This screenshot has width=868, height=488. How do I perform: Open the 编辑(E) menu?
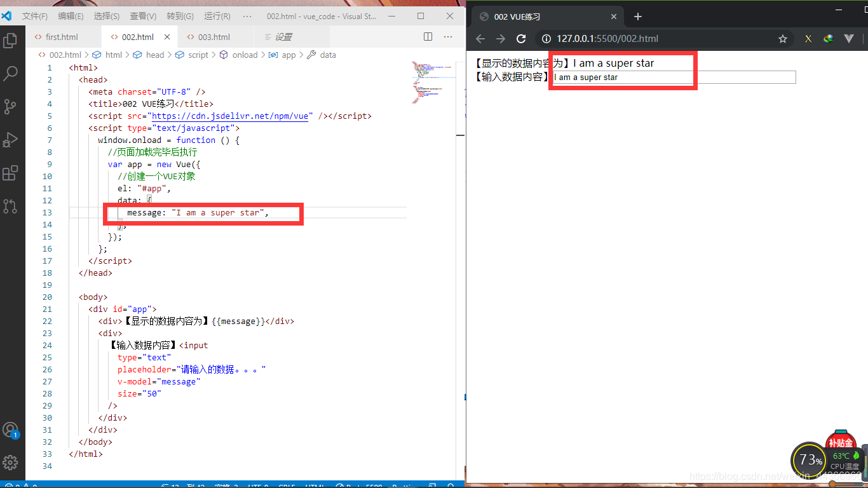(x=71, y=16)
